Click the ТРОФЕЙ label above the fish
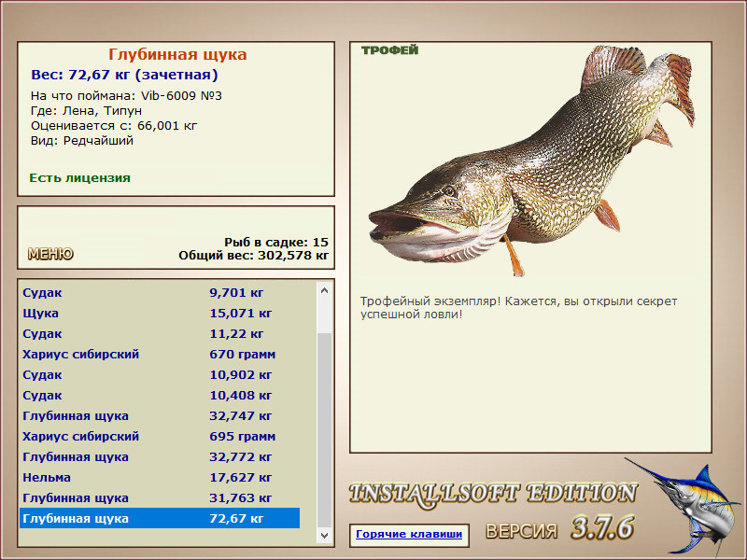Viewport: 747px width, 560px height. tap(389, 50)
